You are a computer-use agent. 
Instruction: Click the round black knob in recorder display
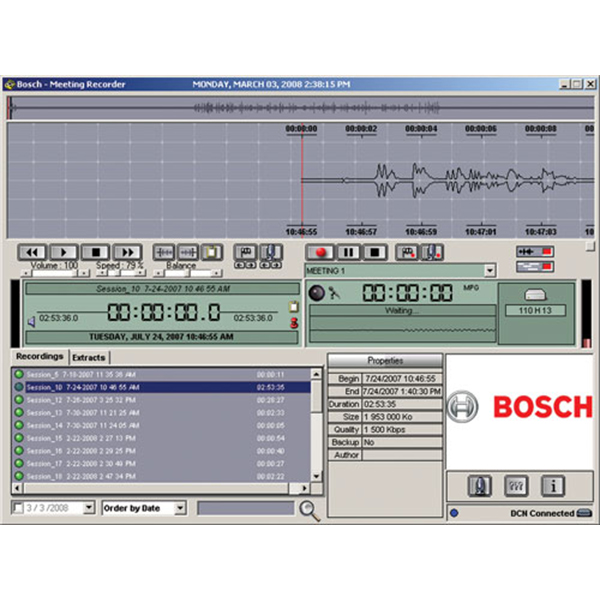316,293
